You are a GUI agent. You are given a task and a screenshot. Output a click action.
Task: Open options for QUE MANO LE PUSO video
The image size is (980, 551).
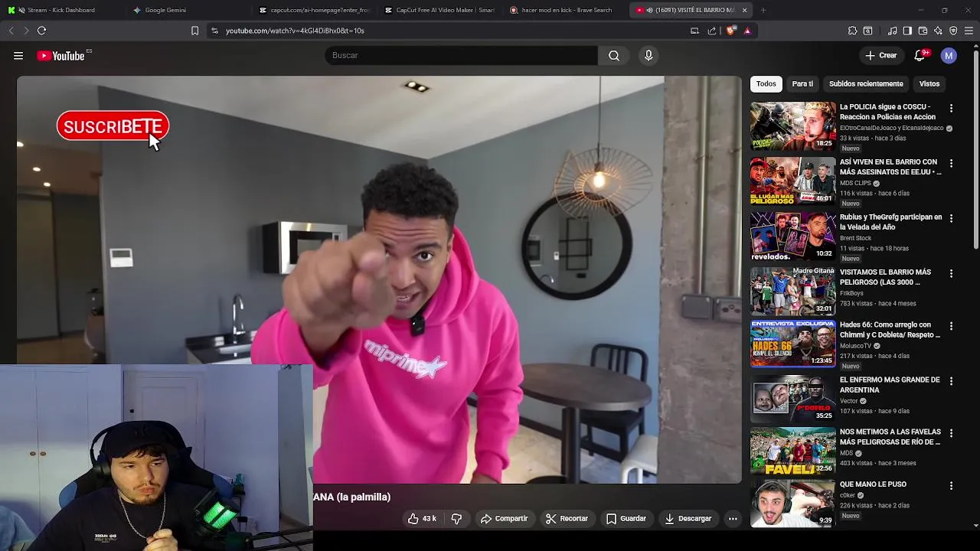coord(951,486)
